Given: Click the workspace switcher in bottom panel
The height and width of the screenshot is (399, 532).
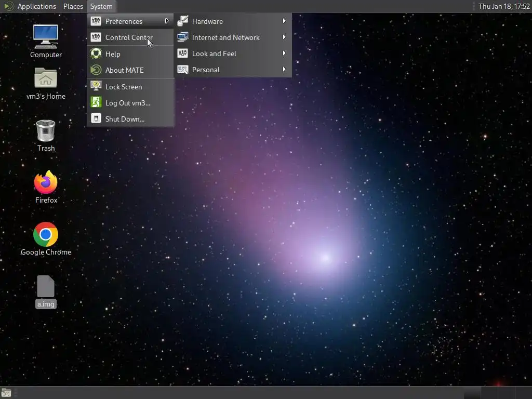Looking at the screenshot, I should click(497, 393).
